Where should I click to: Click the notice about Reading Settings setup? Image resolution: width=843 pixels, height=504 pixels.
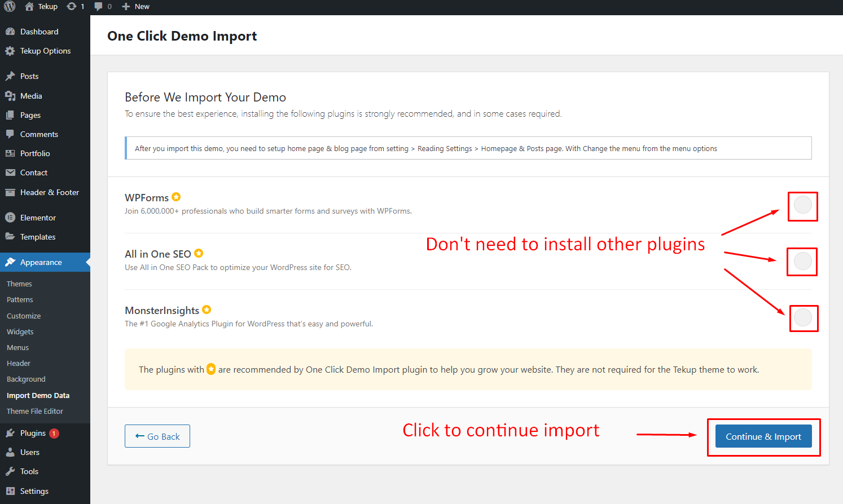point(468,148)
